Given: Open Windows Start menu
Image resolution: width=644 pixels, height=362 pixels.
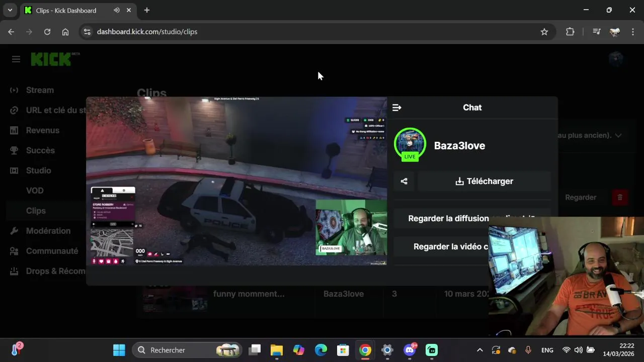Looking at the screenshot, I should [119, 350].
